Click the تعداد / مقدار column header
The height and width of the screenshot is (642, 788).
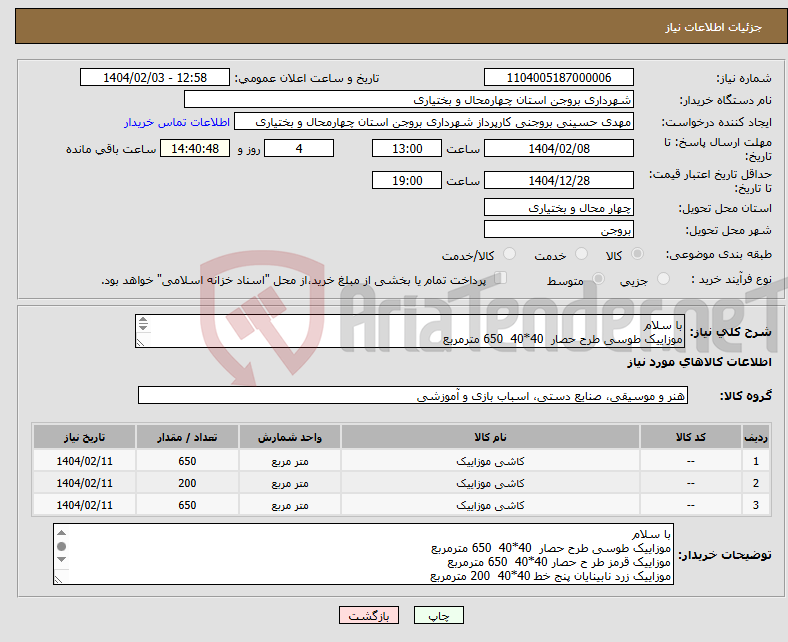pos(187,437)
